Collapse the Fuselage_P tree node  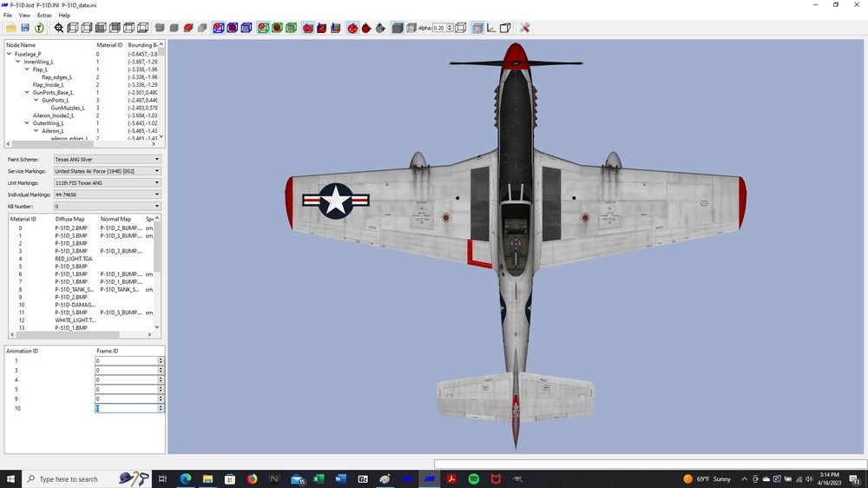pos(9,55)
